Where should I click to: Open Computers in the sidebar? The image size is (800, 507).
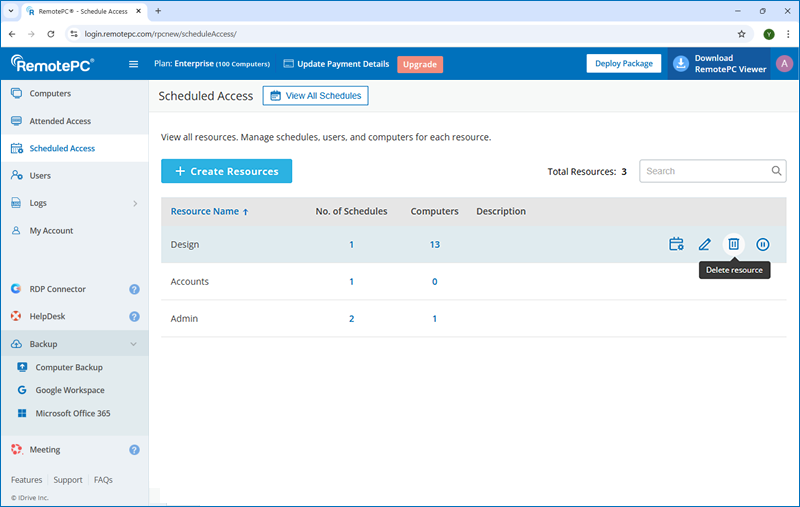50,94
